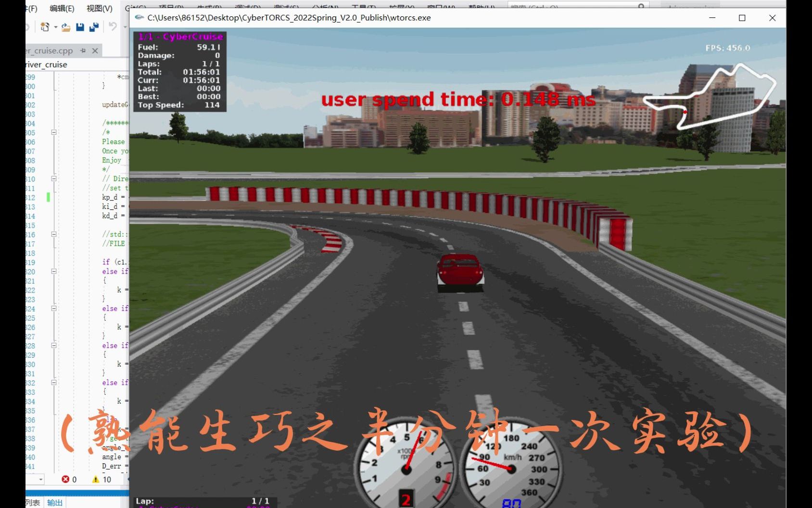
Task: Click the Open File folder icon
Action: click(x=66, y=27)
